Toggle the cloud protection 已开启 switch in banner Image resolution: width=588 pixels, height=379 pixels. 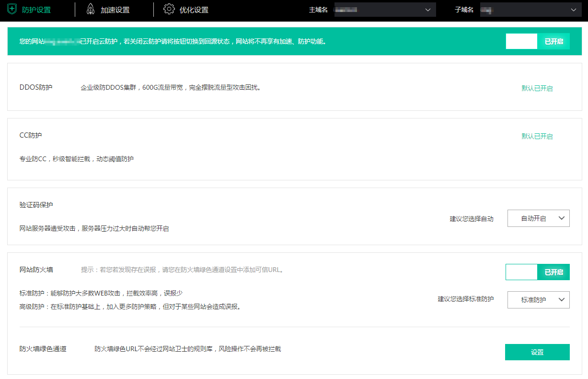pos(537,42)
